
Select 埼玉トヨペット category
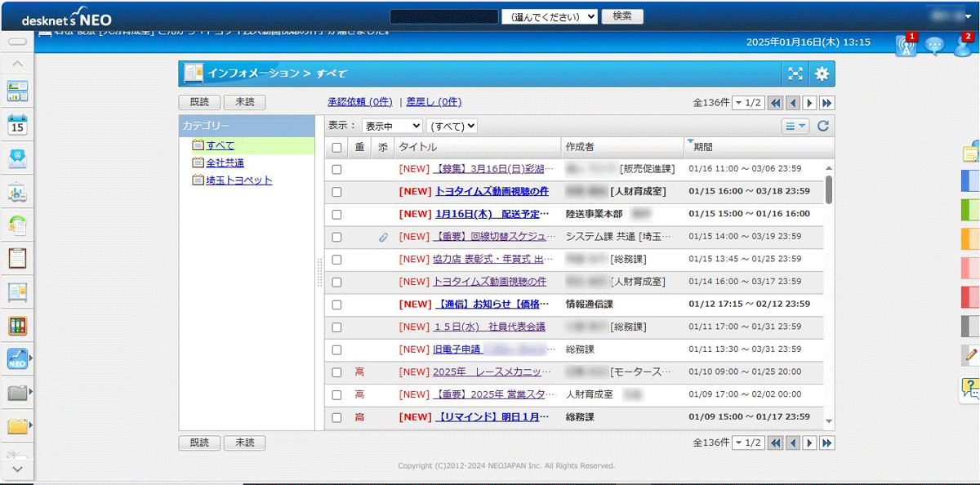pos(238,180)
